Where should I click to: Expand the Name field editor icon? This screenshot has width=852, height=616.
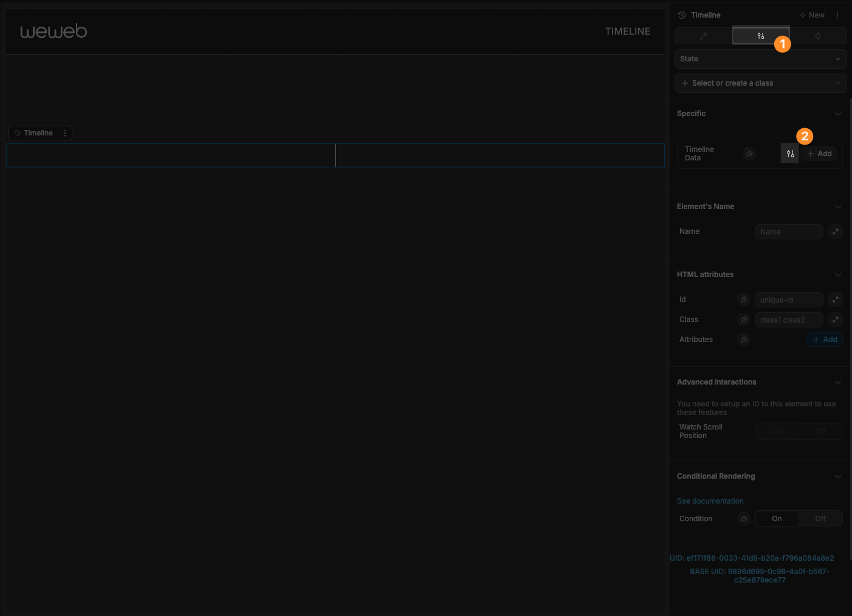point(836,231)
